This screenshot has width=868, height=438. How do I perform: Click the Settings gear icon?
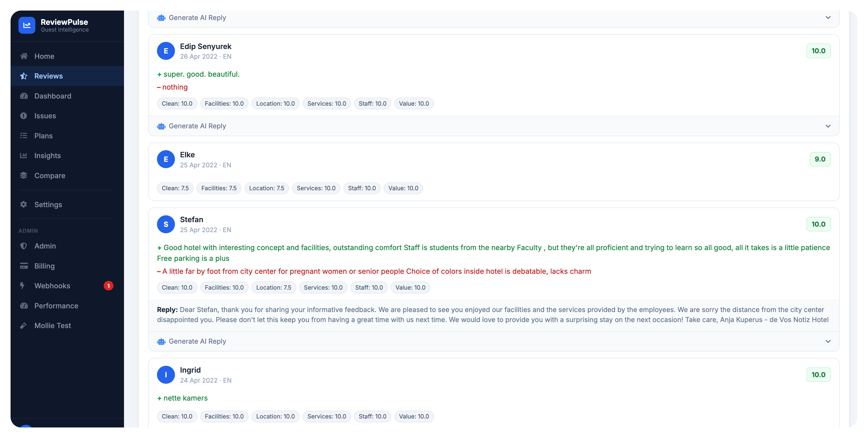pos(23,204)
